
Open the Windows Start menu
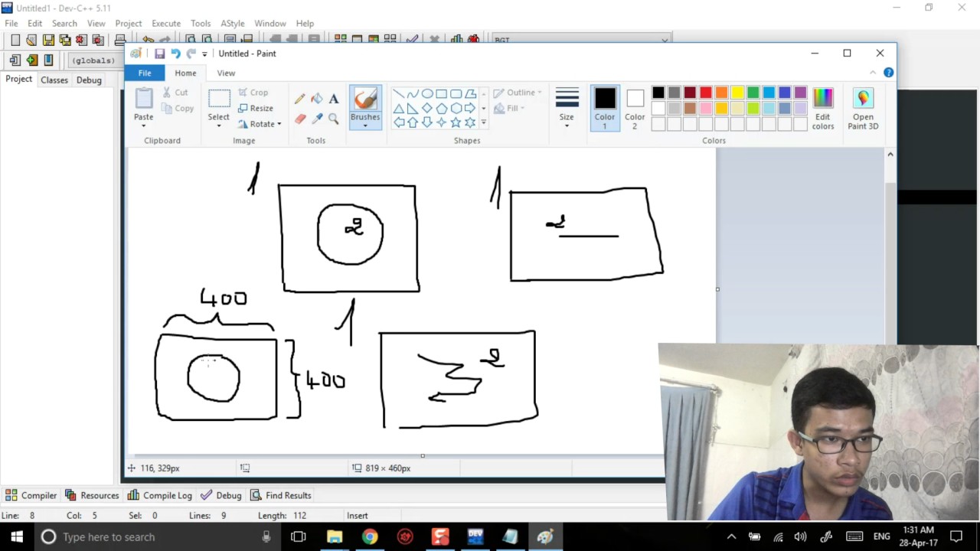[x=17, y=536]
